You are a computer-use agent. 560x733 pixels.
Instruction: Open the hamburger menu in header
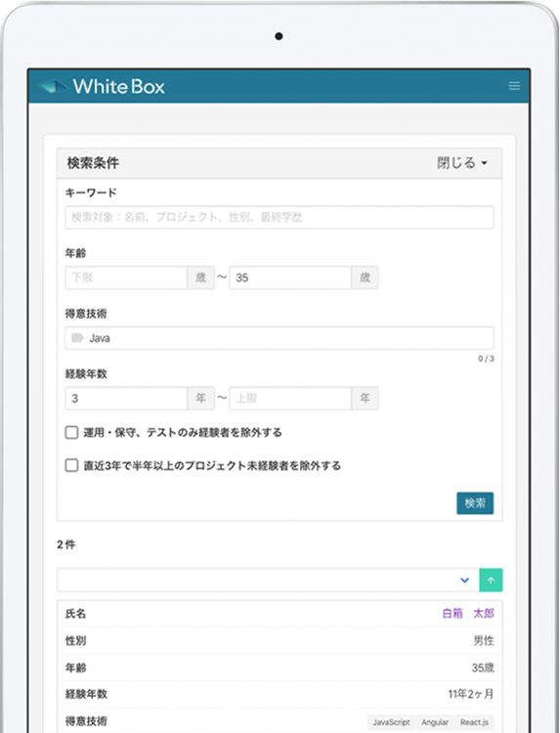(x=514, y=86)
